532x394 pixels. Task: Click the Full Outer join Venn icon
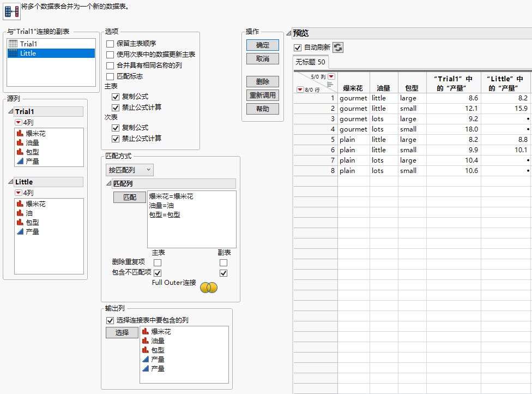pos(209,288)
